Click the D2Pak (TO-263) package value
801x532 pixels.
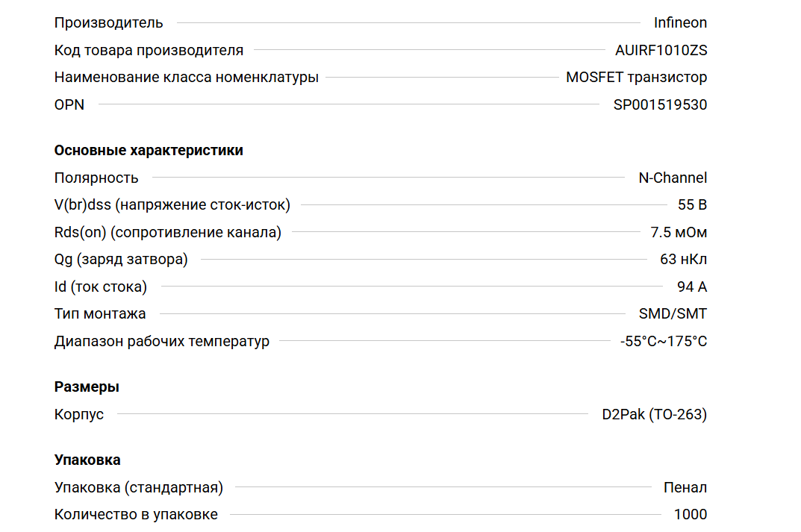(x=654, y=415)
